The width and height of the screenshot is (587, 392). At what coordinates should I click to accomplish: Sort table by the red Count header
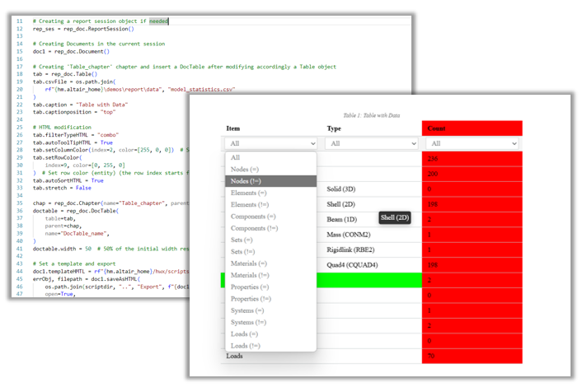tap(472, 128)
